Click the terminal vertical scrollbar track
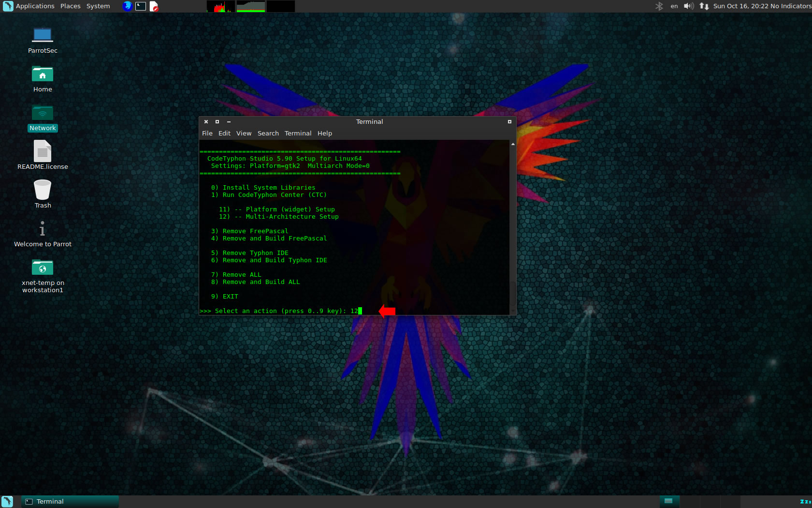Viewport: 812px width, 508px height. (513, 227)
